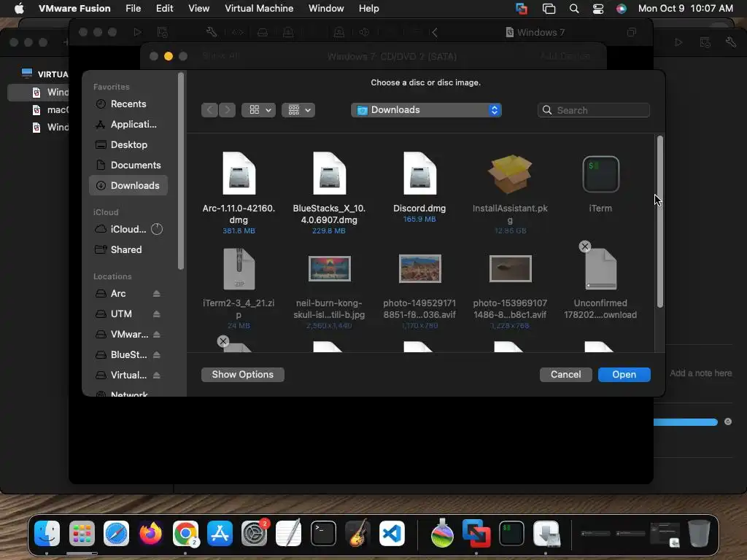
Task: Open Applications folder in the sidebar
Action: 128,124
